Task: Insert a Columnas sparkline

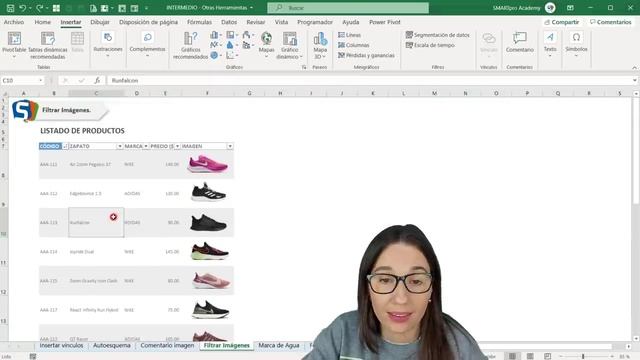Action: coord(353,45)
